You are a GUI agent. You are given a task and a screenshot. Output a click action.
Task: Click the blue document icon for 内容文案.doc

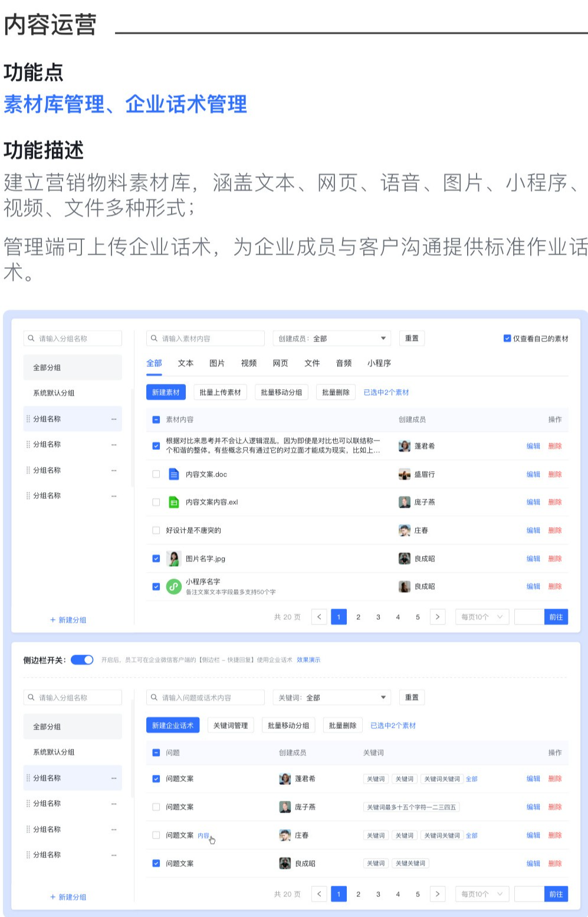coord(173,474)
